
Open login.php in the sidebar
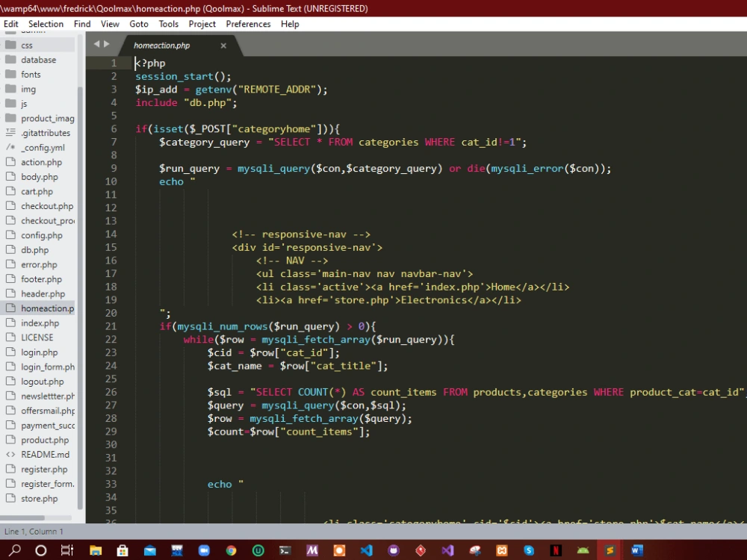click(39, 352)
